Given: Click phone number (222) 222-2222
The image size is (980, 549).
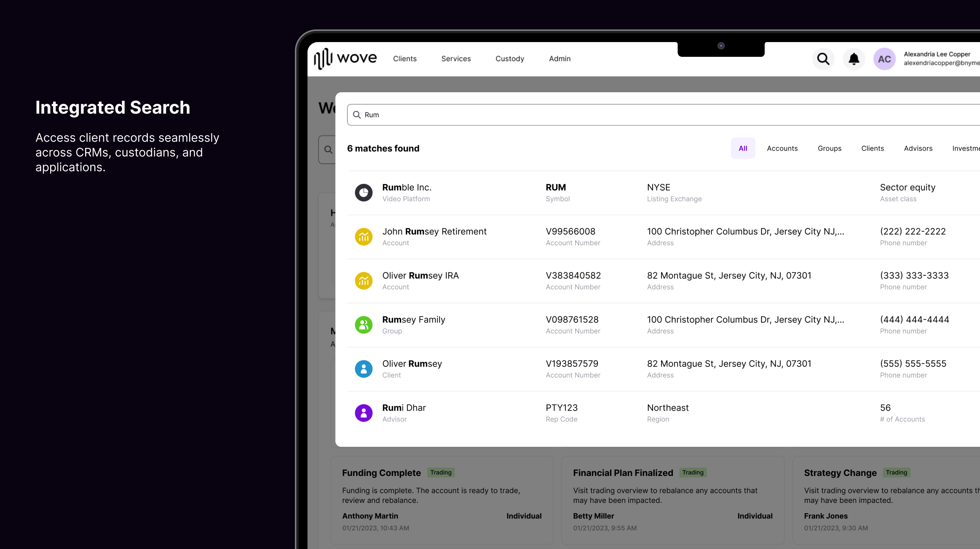Looking at the screenshot, I should (x=913, y=231).
